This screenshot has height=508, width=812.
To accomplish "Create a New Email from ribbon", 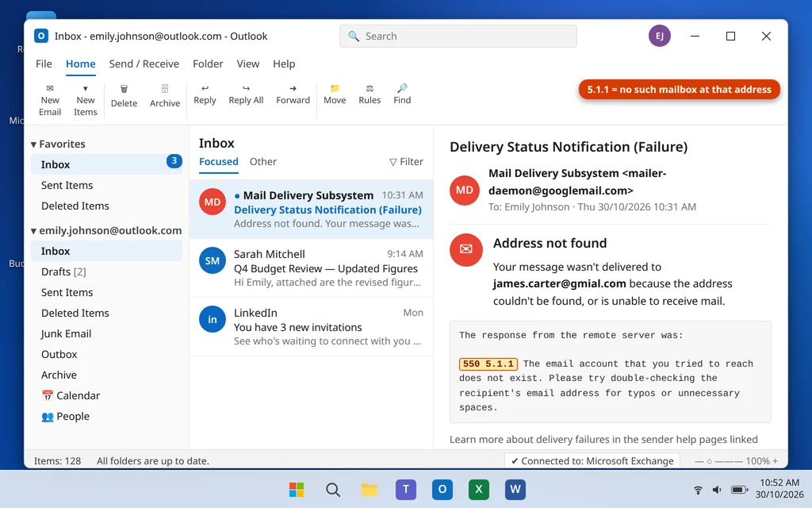I will (50, 99).
